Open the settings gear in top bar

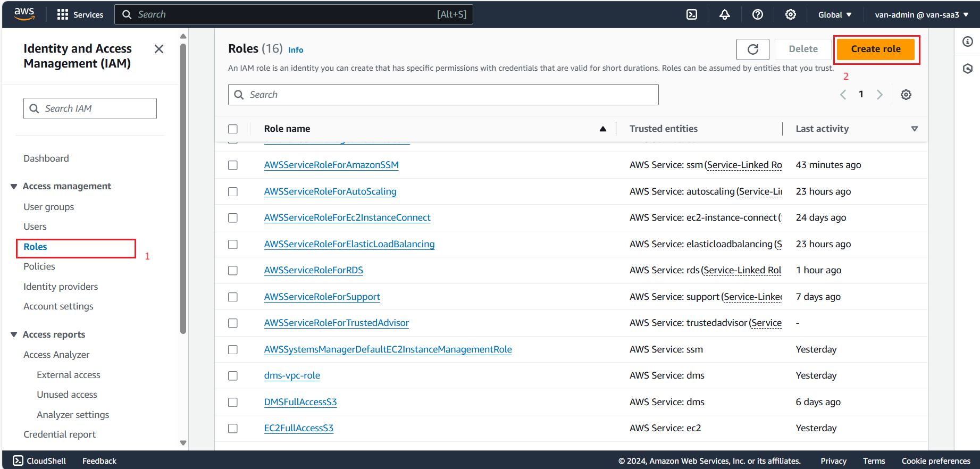pos(791,14)
